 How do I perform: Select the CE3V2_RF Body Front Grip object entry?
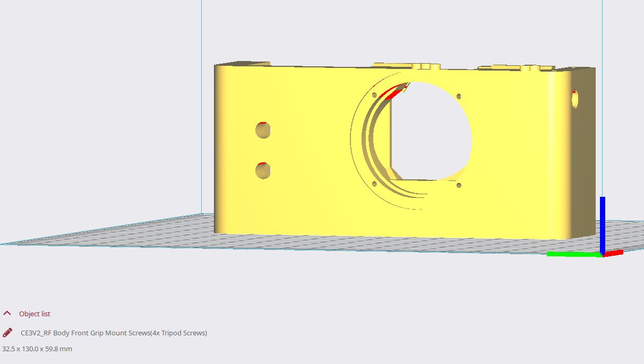[x=114, y=333]
